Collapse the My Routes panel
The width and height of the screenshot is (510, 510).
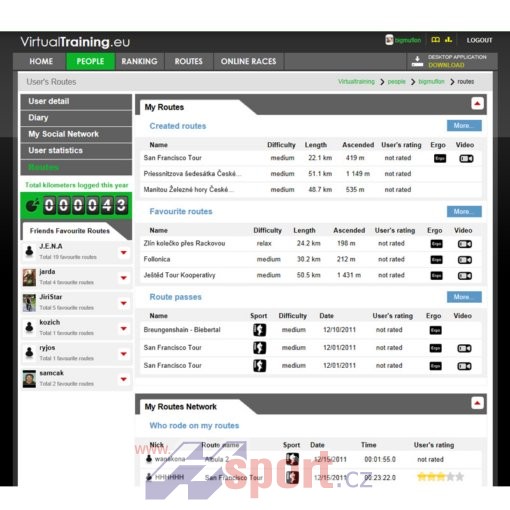pos(477,103)
